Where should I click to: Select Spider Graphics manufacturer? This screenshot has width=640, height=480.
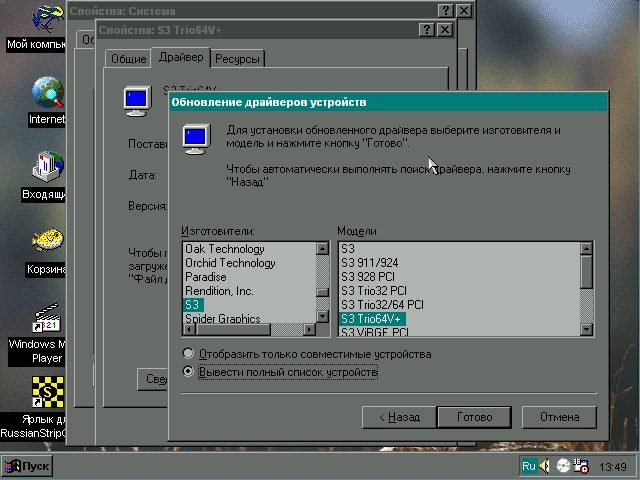click(x=222, y=318)
